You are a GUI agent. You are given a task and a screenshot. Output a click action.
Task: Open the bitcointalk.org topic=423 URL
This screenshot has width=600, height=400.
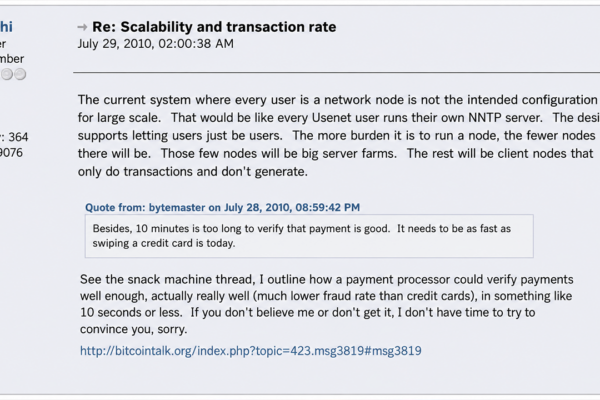coord(251,351)
